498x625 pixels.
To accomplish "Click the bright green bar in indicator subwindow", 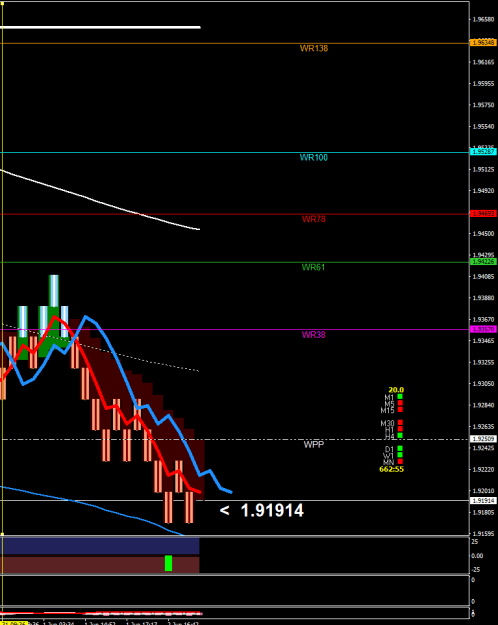I will pyautogui.click(x=169, y=563).
